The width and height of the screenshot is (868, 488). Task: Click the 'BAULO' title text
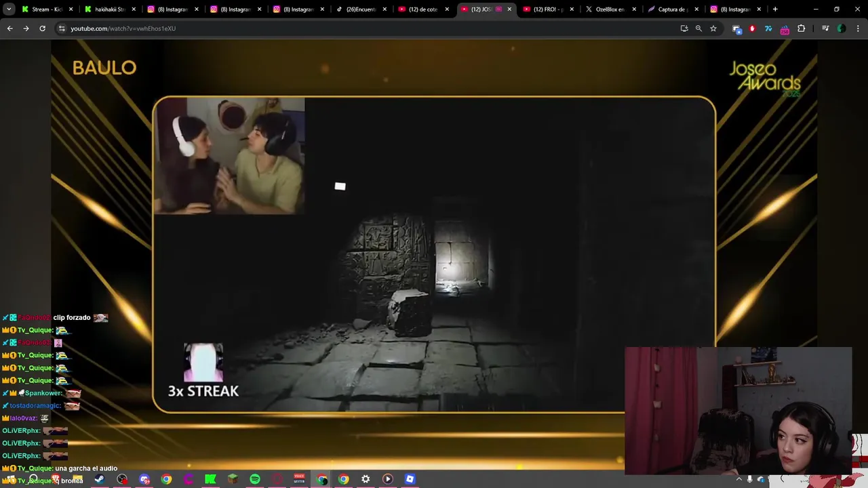[x=104, y=68]
